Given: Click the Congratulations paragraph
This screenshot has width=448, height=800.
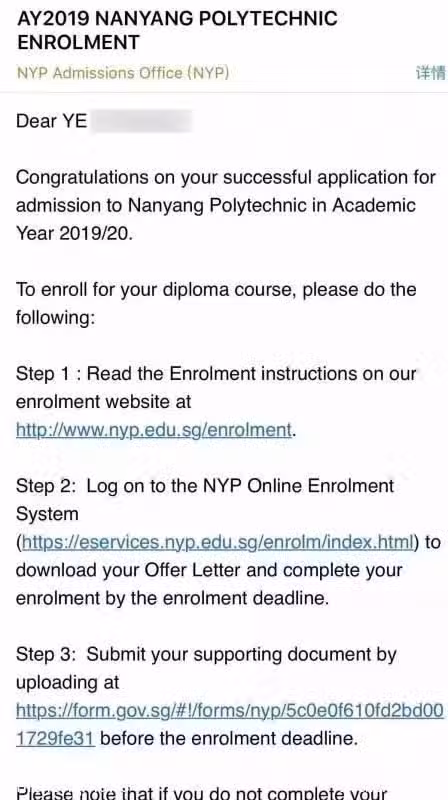Looking at the screenshot, I should (226, 205).
